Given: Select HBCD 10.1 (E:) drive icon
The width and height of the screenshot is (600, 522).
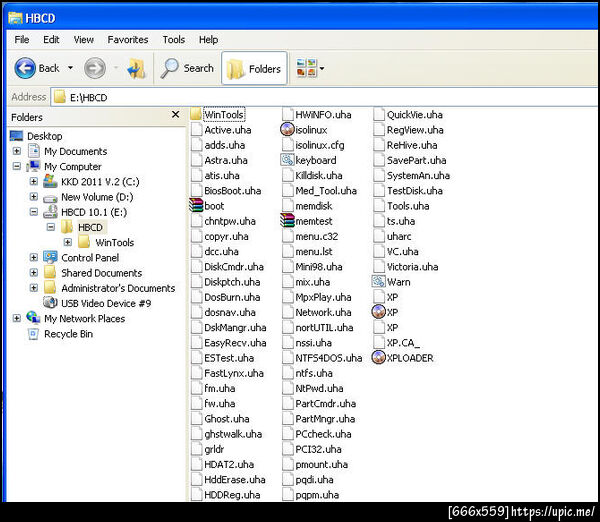Looking at the screenshot, I should [x=50, y=212].
